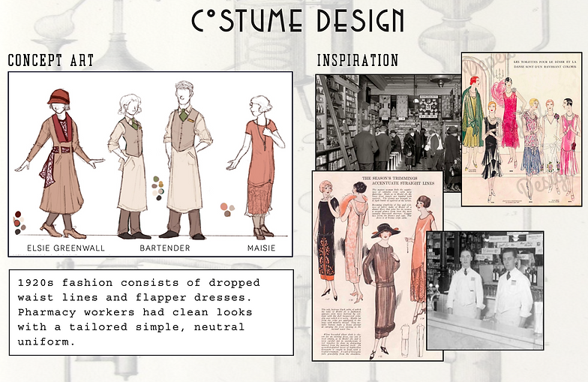This screenshot has width=588, height=382.
Task: Open the colorful French flapper dresses illustration
Action: tap(522, 129)
